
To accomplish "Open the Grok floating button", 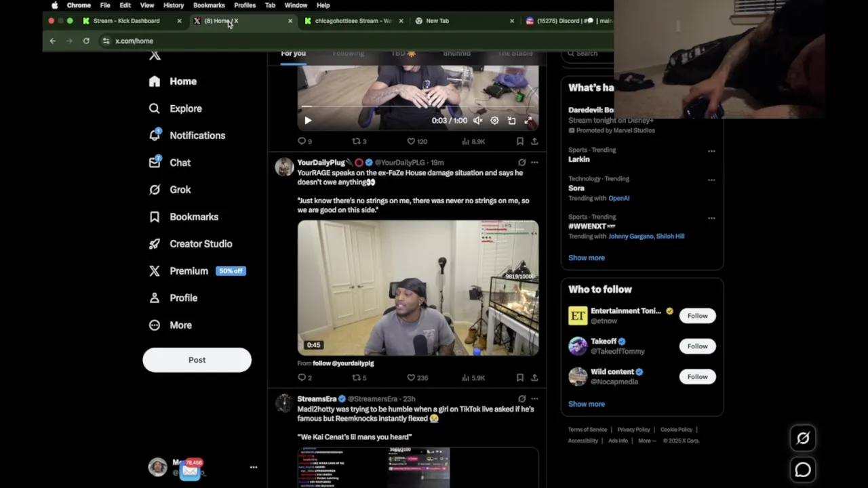I will [803, 439].
